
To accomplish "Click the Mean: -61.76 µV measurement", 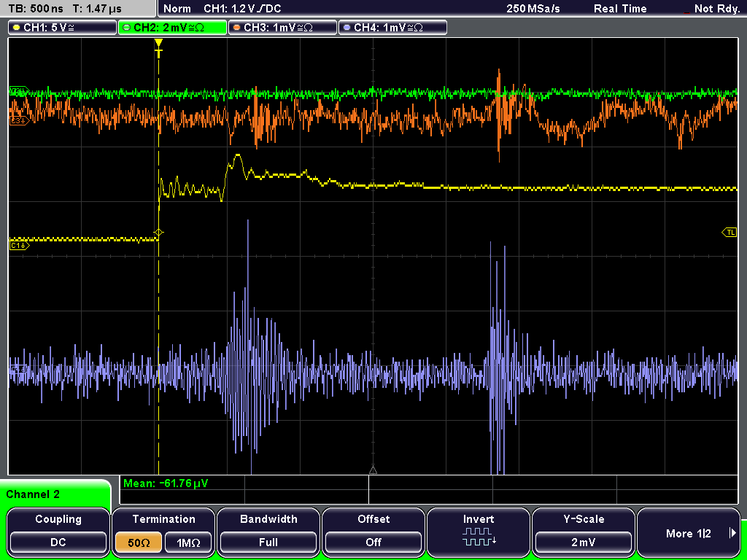I will point(166,483).
